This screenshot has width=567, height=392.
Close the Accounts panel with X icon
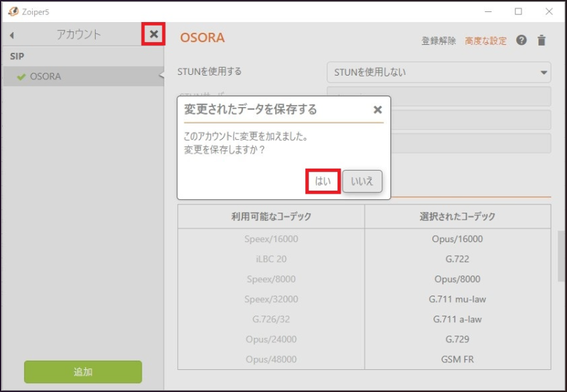click(x=154, y=34)
